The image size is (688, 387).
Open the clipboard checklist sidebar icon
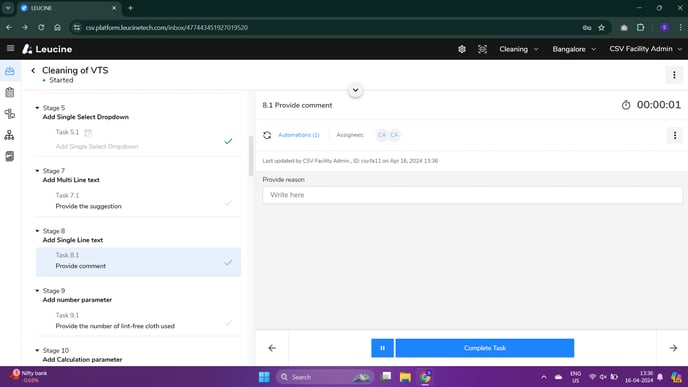(10, 93)
